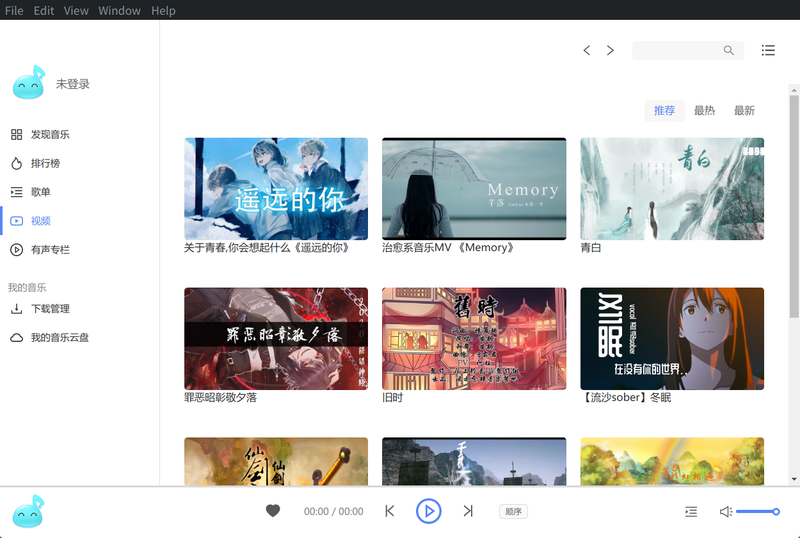The image size is (800, 538).
Task: Toggle the 顺序 playback mode
Action: pos(513,511)
